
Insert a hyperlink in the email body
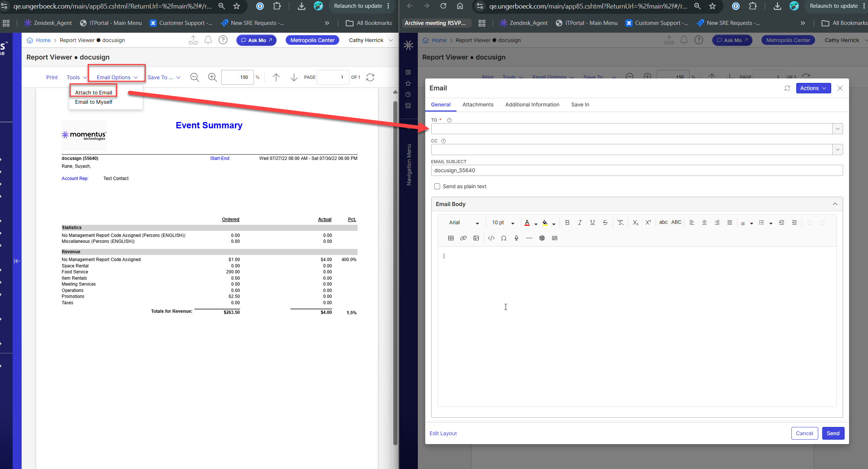[464, 238]
